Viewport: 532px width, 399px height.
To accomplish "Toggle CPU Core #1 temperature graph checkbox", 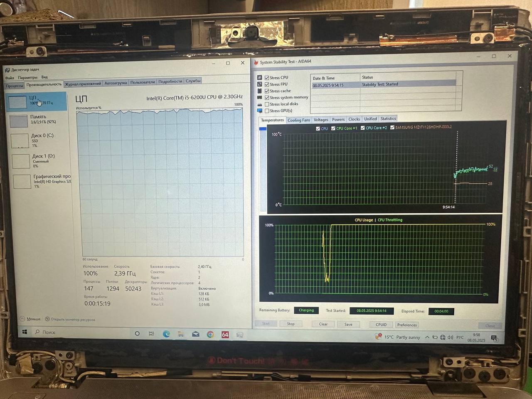I will pos(333,128).
